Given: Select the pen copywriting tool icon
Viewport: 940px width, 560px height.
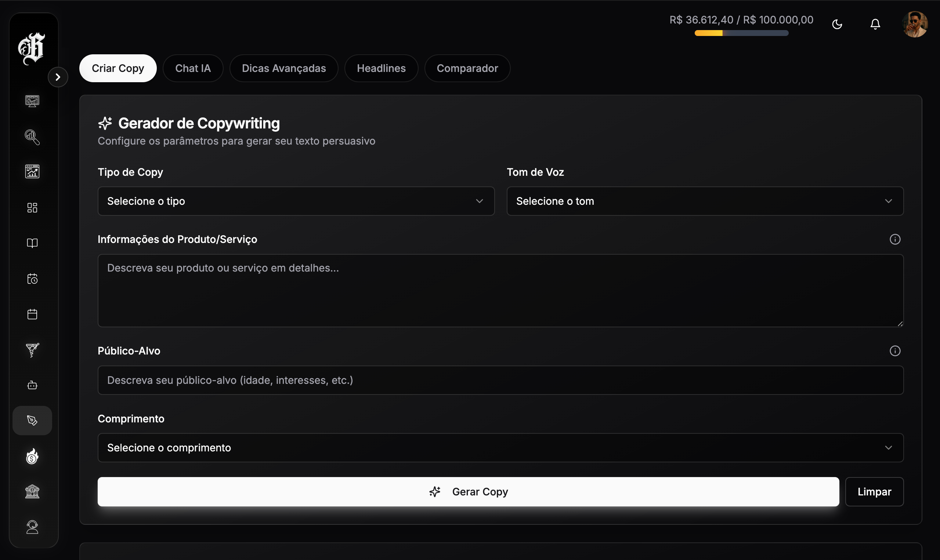Looking at the screenshot, I should click(32, 420).
